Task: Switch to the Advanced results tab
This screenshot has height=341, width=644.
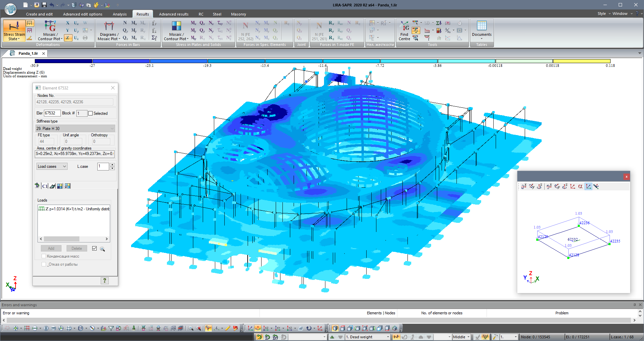Action: (x=174, y=14)
